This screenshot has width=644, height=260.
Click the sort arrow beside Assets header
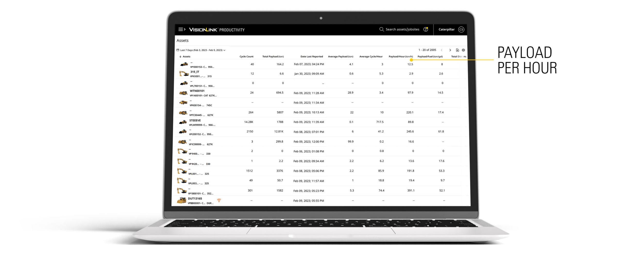coord(180,57)
